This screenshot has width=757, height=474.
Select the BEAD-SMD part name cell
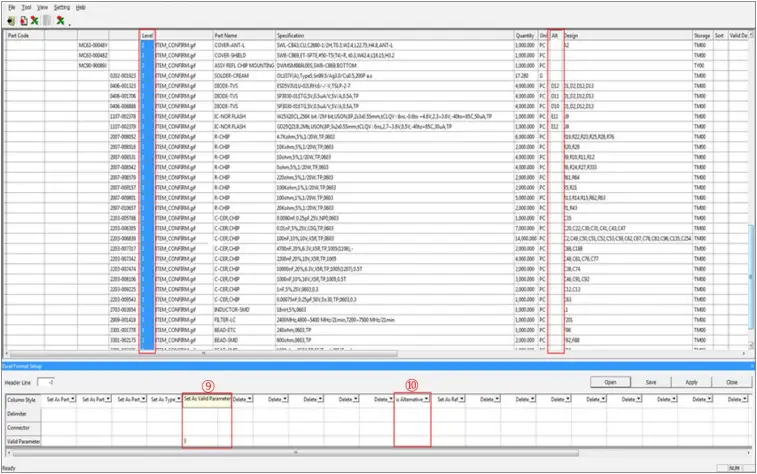coord(244,340)
